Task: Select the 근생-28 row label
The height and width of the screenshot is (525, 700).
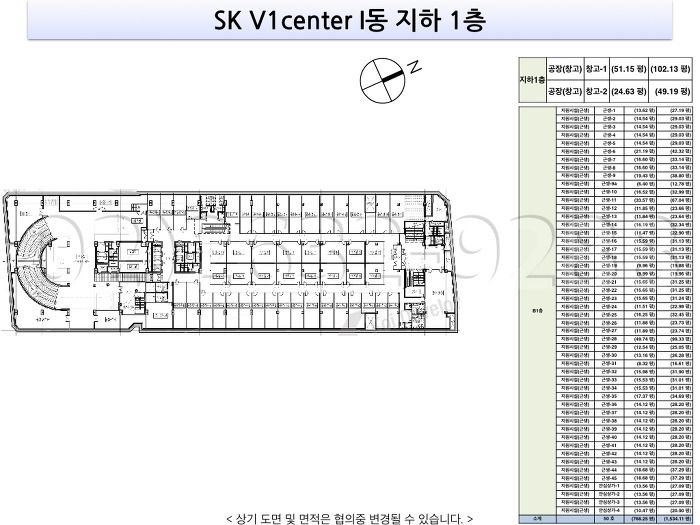Action: [x=609, y=339]
